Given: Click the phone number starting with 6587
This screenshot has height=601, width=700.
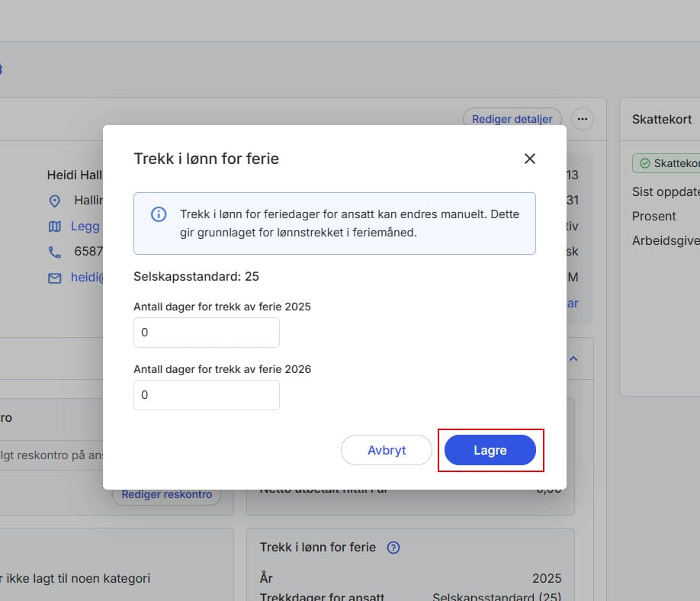Looking at the screenshot, I should pos(88,252).
